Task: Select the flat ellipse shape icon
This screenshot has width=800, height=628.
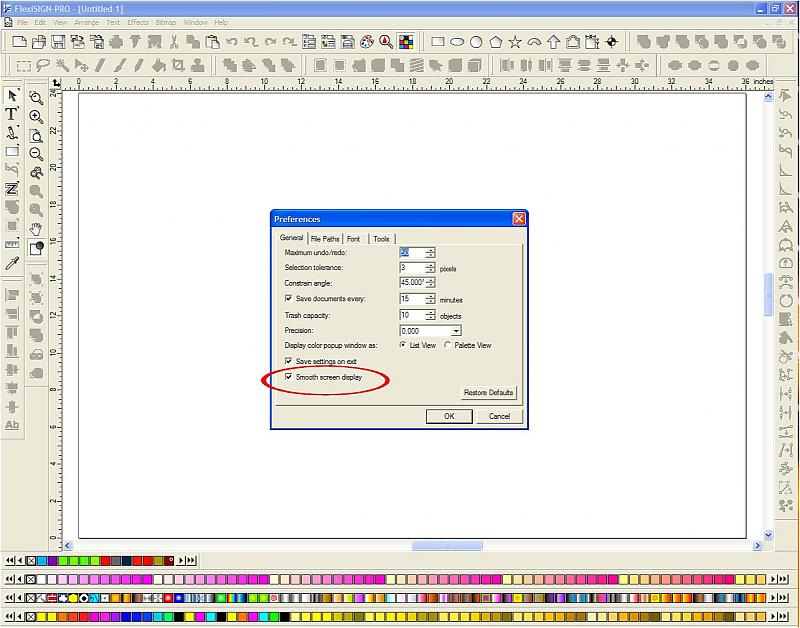Action: pos(457,42)
